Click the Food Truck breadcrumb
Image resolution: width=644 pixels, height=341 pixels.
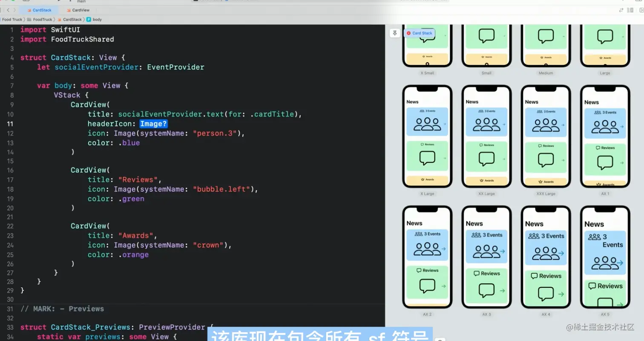(x=12, y=20)
